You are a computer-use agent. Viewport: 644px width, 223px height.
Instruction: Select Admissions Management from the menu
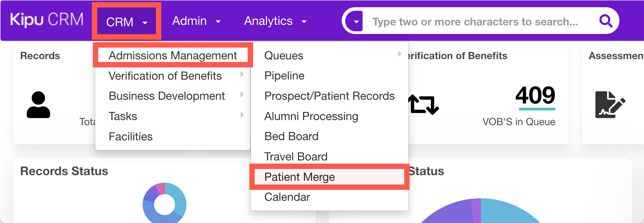point(172,55)
